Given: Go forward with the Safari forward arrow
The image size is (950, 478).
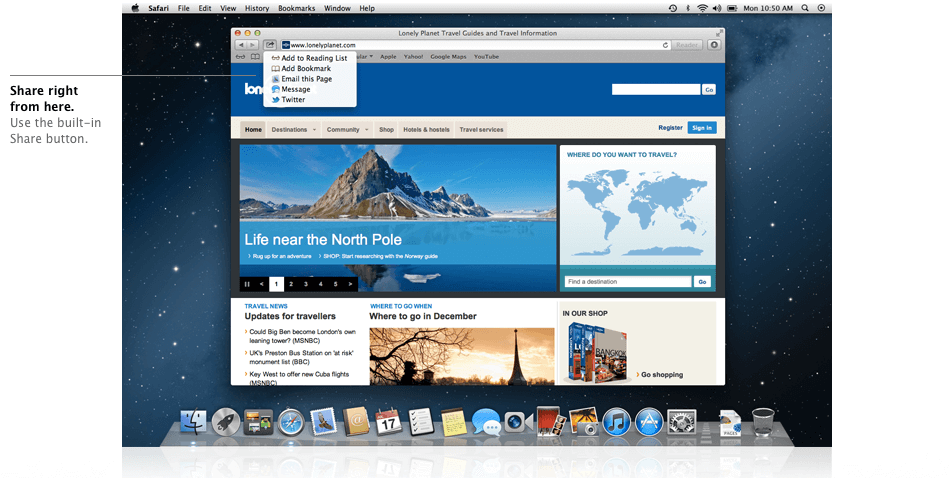Looking at the screenshot, I should tap(253, 45).
